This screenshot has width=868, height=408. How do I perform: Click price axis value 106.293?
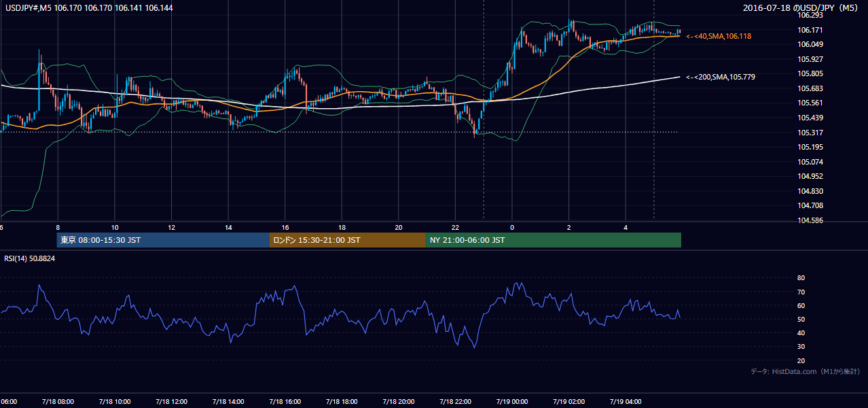811,15
